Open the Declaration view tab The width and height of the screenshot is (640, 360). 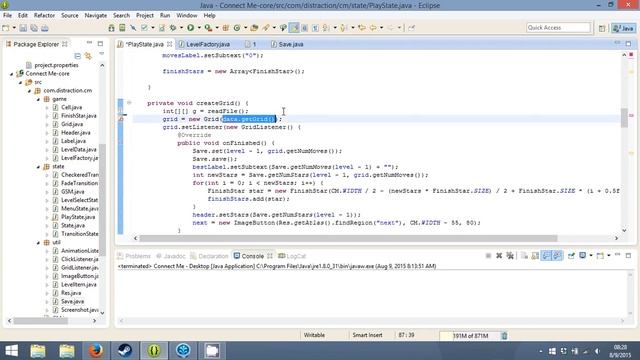click(209, 256)
